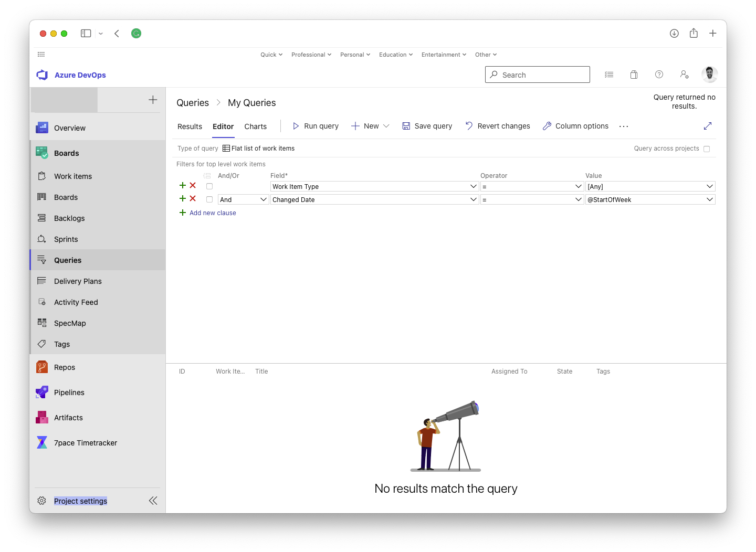Click the Artifacts icon

[42, 417]
